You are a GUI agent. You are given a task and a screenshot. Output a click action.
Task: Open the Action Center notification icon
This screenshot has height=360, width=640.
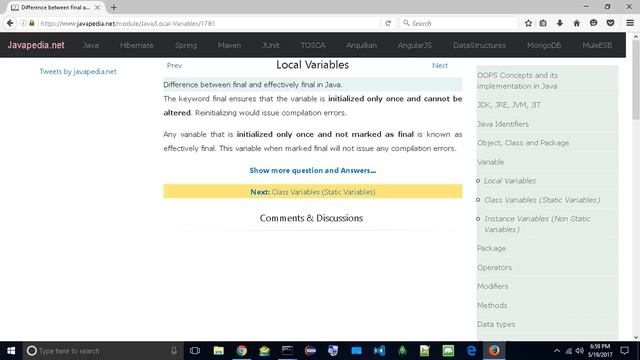[624, 351]
